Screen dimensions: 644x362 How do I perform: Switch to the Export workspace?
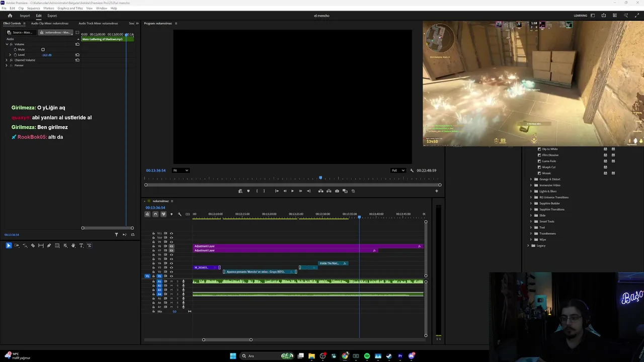[x=52, y=16]
